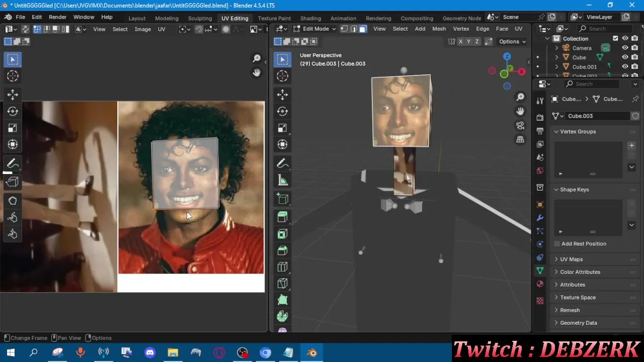The height and width of the screenshot is (362, 644).
Task: Uncheck the Collection exclude checkbox
Action: [x=615, y=38]
